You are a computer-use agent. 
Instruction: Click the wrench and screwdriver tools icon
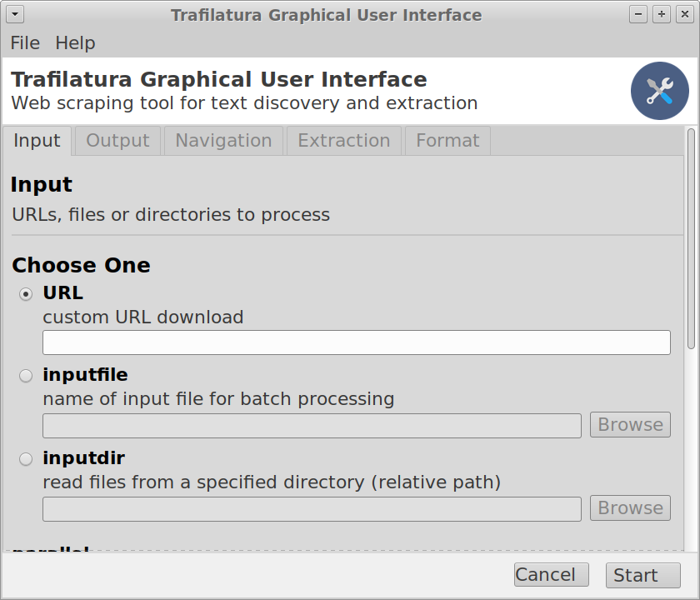(x=659, y=91)
